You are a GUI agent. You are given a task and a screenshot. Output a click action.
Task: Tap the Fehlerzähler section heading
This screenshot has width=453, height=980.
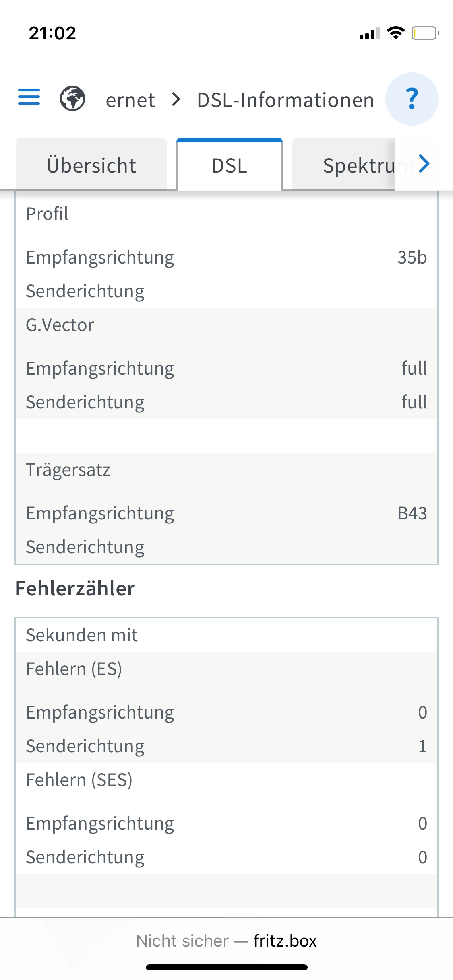[75, 589]
